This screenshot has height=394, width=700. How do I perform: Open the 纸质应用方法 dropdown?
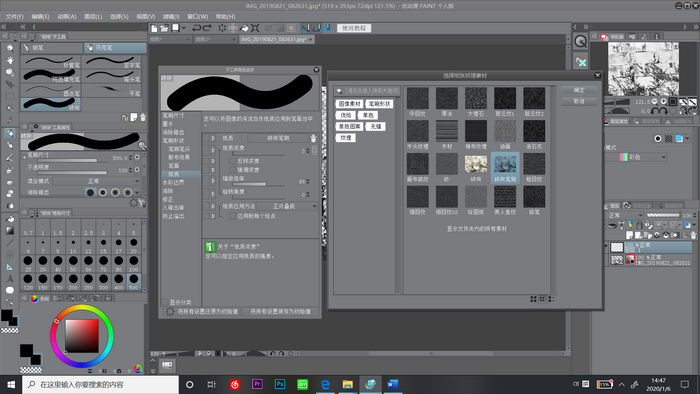pyautogui.click(x=287, y=206)
